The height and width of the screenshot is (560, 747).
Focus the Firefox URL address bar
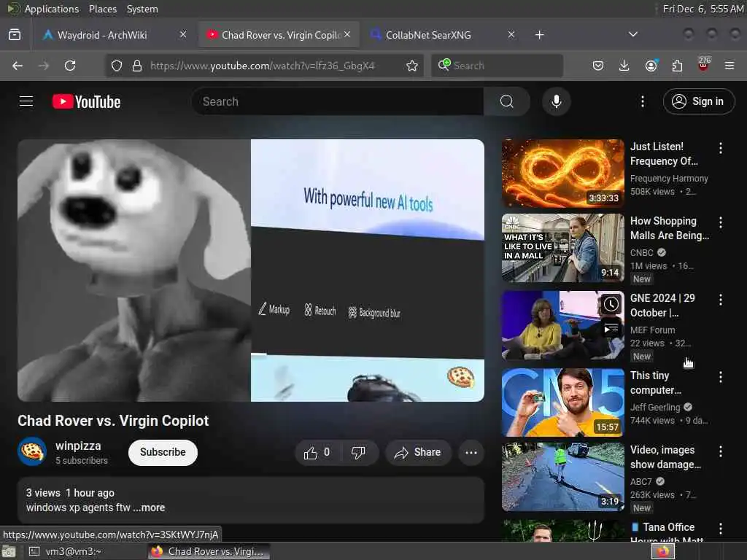tap(263, 66)
